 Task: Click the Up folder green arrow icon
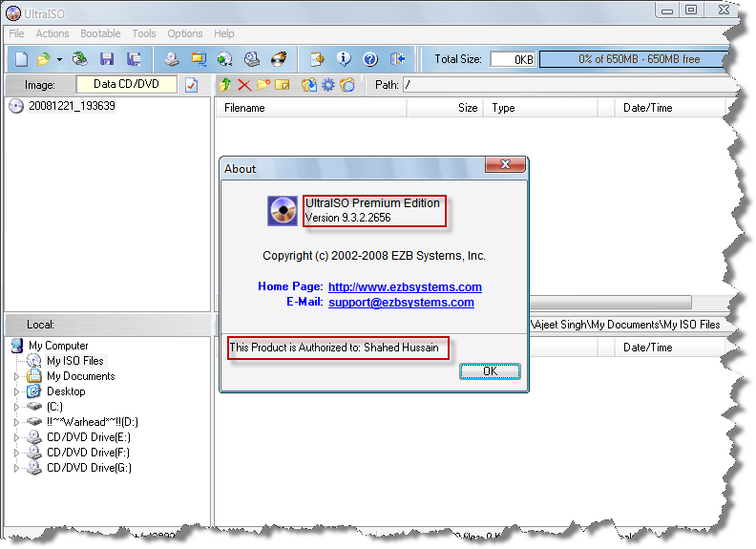[x=224, y=85]
